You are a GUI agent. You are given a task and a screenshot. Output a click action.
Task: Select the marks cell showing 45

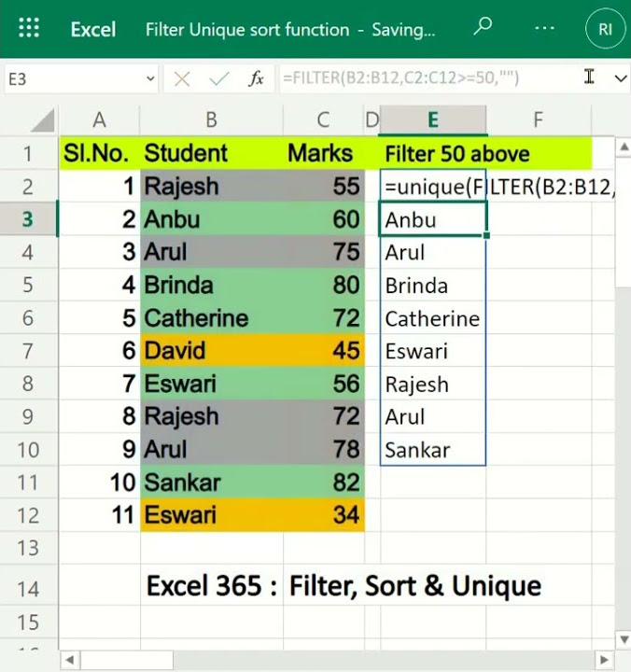(x=323, y=351)
